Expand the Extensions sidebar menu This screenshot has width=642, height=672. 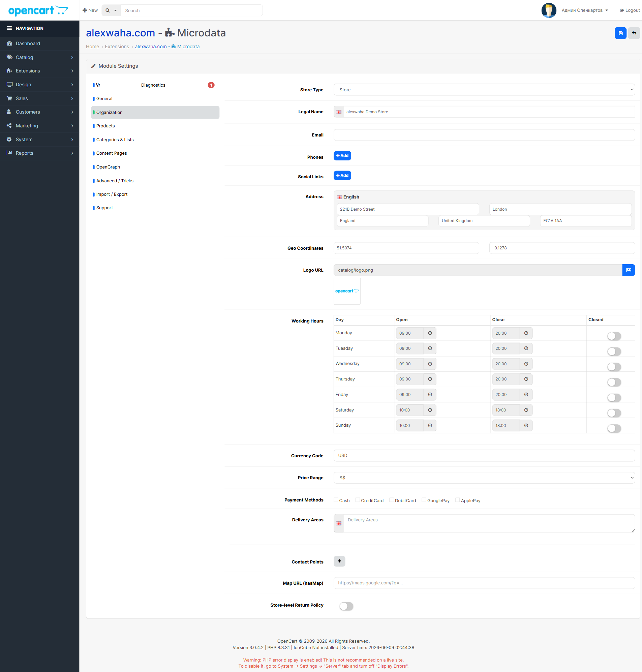[40, 71]
